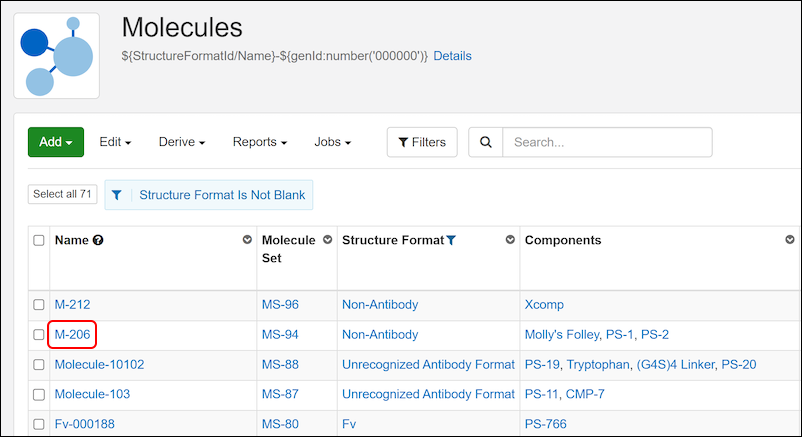802x437 pixels.
Task: Open the Molecule Set column menu arrow
Action: pyautogui.click(x=327, y=239)
